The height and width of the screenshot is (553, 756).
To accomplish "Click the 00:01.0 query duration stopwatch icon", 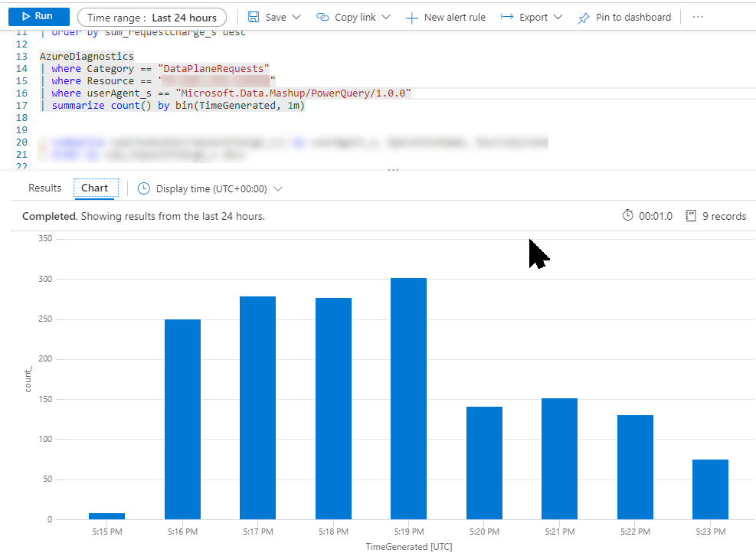I will tap(628, 216).
